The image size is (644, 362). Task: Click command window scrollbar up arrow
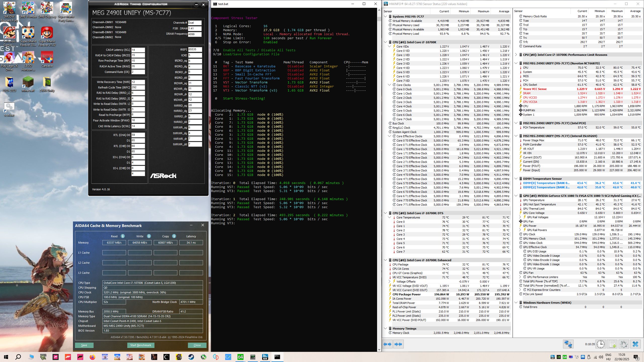click(379, 10)
